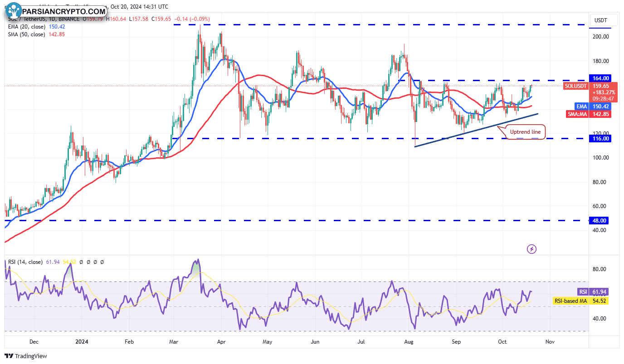Click the 200.00 price scale label

(600, 37)
